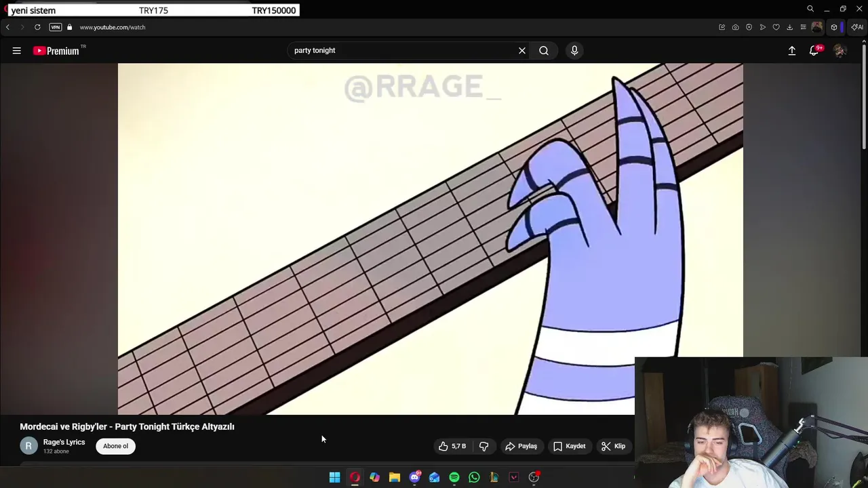
Task: Open Outlook mail from the taskbar
Action: coord(434,477)
